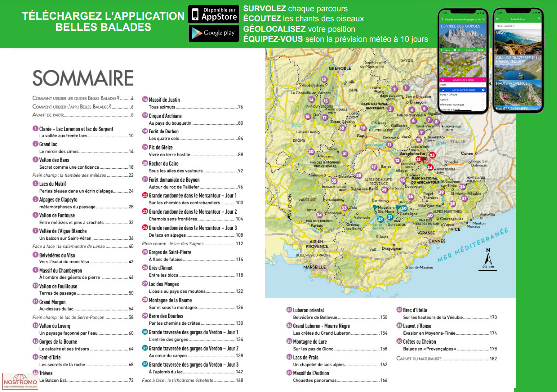Image resolution: width=557 pixels, height=392 pixels.
Task: Click the 'Barre des Dourbes' title
Action: point(166,316)
